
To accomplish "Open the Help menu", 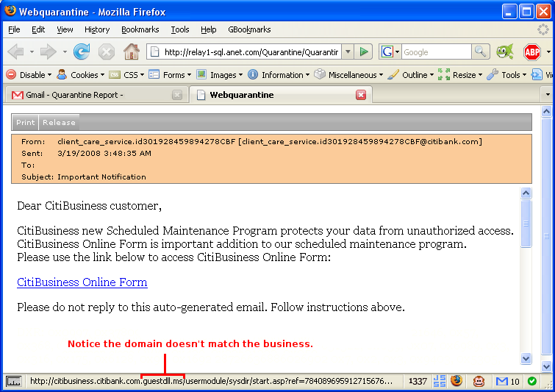I will pyautogui.click(x=209, y=29).
